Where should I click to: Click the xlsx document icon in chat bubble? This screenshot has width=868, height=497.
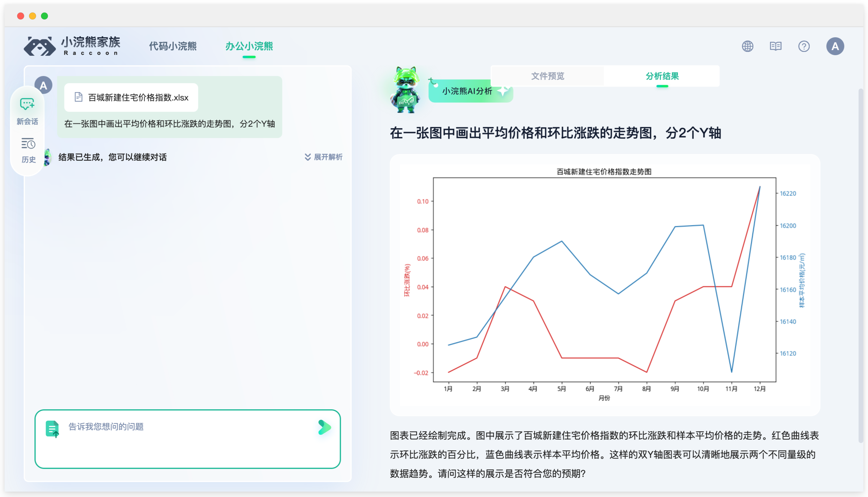tap(79, 97)
